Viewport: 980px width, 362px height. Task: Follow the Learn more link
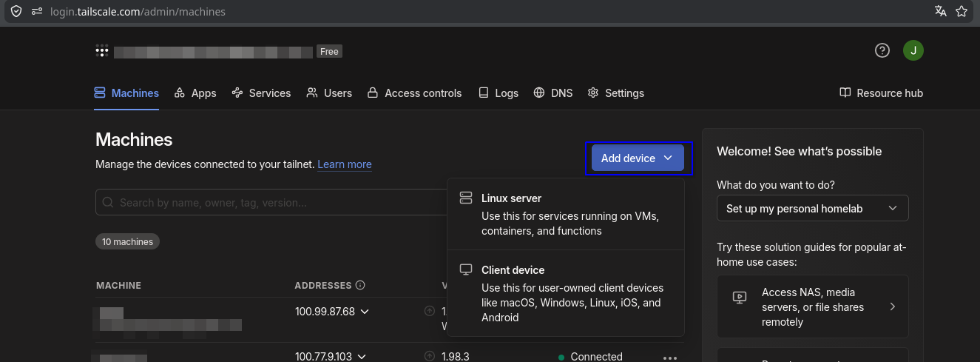click(x=345, y=164)
